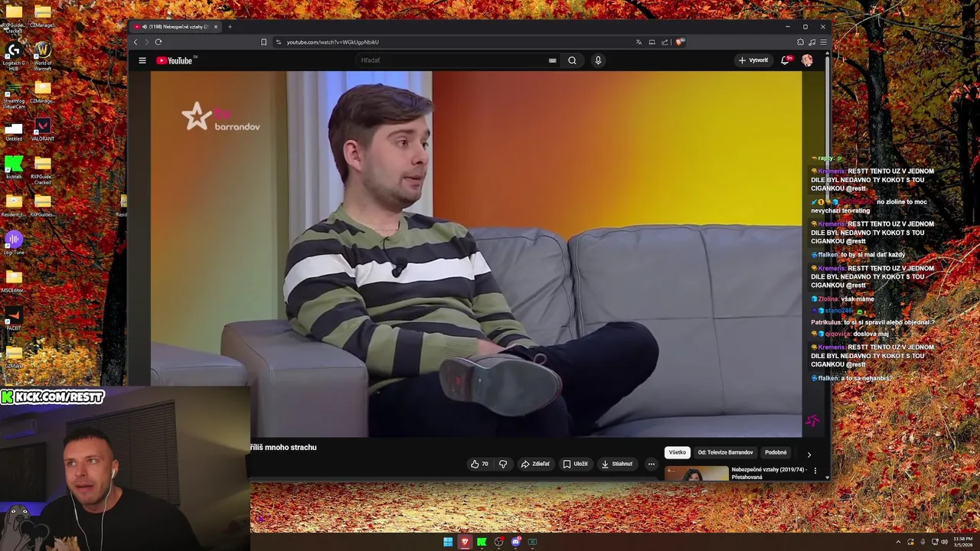
Task: Open the FACEIT desktop shortcut
Action: tap(14, 318)
